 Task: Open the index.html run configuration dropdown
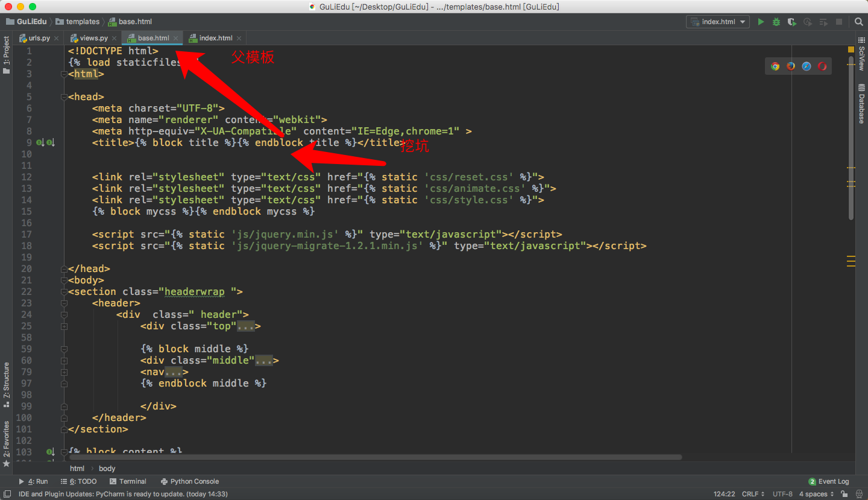[x=718, y=22]
